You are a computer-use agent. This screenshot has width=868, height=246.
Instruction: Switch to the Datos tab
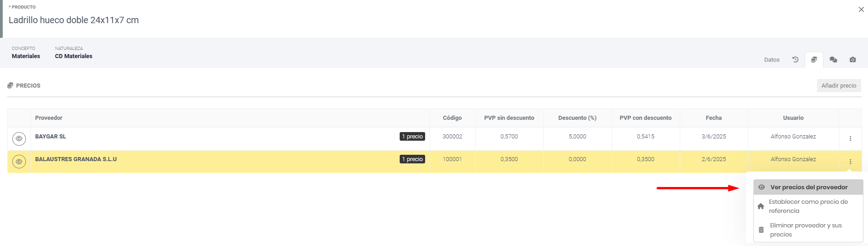(x=772, y=59)
